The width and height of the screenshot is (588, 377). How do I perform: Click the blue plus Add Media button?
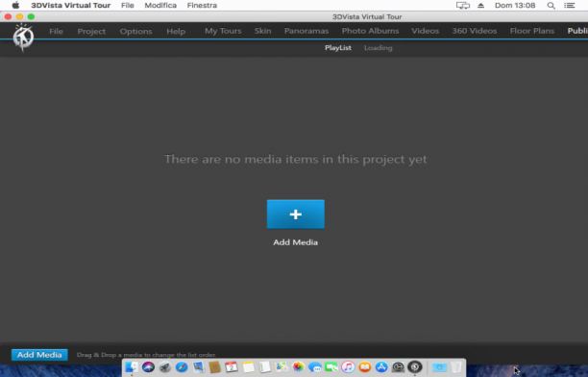pyautogui.click(x=296, y=214)
